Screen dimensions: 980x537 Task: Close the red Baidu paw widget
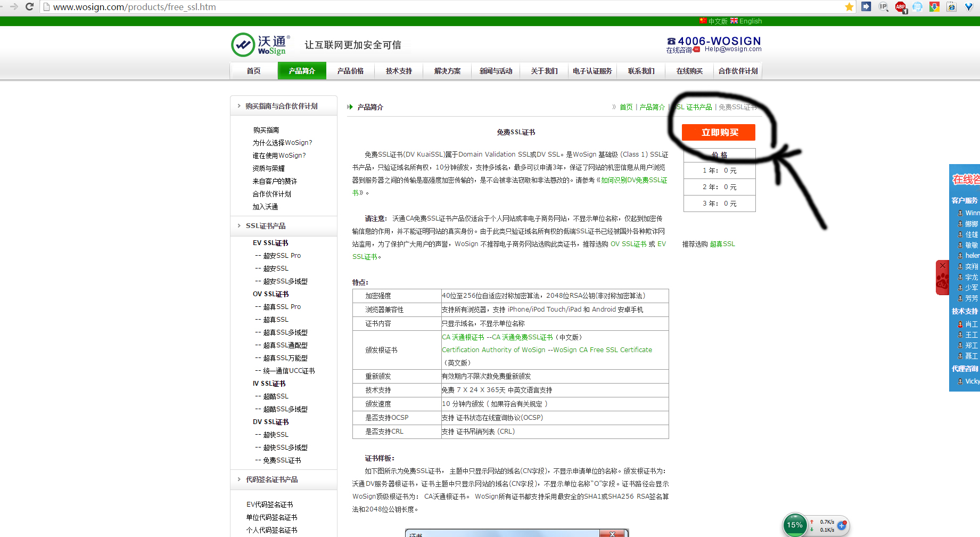[x=943, y=265]
